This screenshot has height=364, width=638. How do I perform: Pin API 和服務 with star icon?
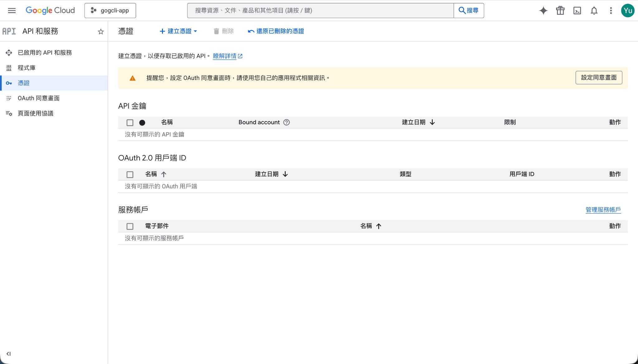click(x=101, y=31)
